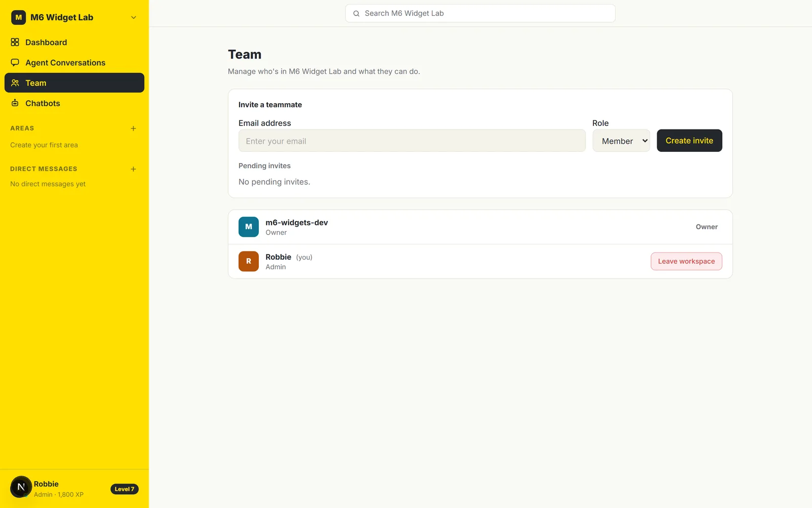Click the Pending invites label
The height and width of the screenshot is (508, 812).
(264, 166)
